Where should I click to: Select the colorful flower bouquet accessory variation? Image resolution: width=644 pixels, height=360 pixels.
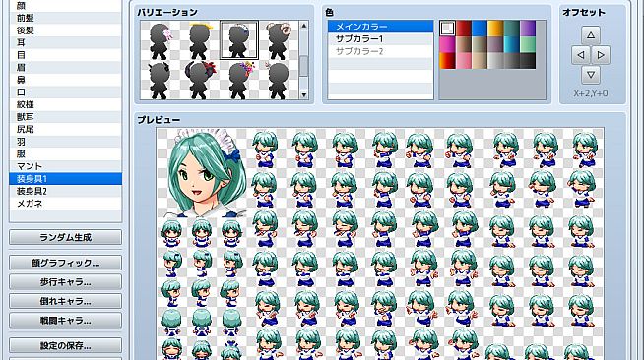pos(239,80)
